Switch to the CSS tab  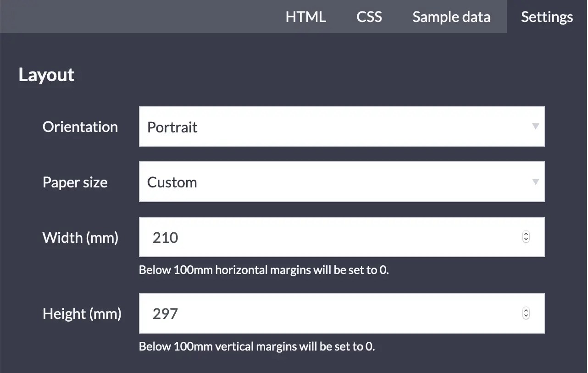(369, 17)
